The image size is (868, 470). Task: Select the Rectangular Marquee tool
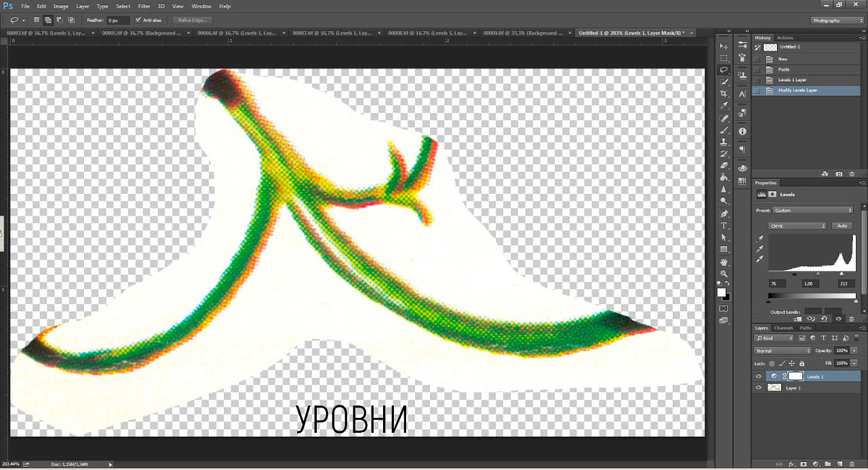click(x=724, y=58)
